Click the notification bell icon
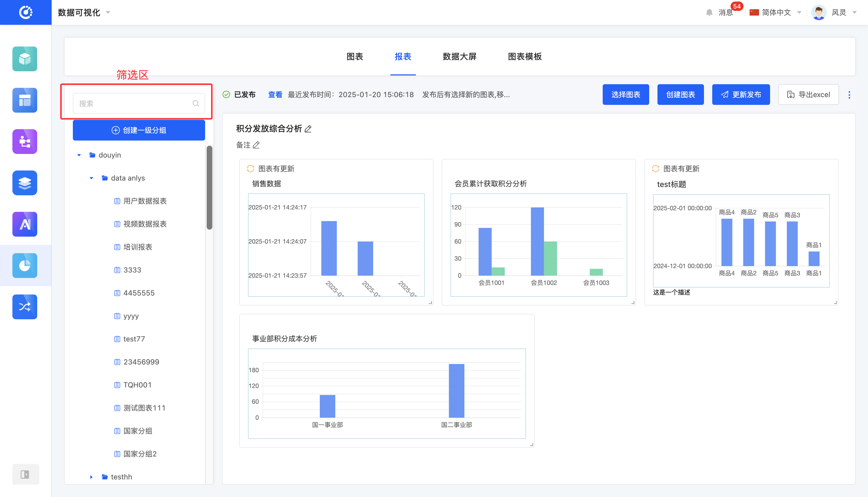 (709, 12)
